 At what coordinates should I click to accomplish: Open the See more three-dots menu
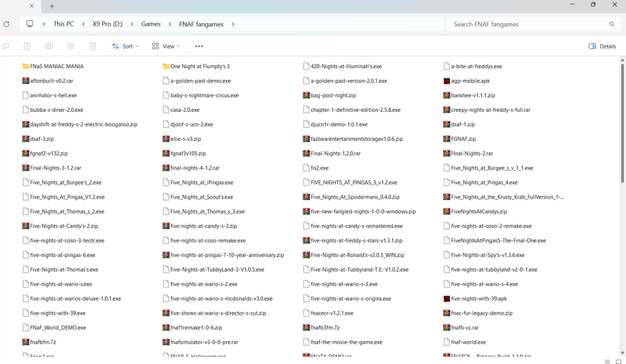[199, 47]
